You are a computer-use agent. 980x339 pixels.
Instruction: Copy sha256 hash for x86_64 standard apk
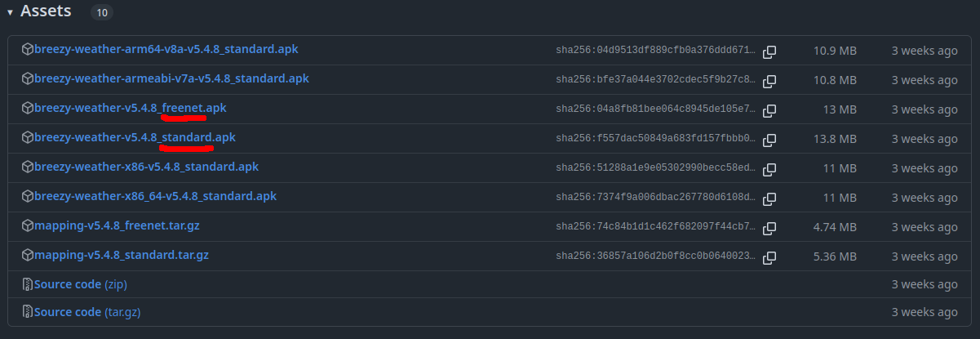(x=769, y=198)
